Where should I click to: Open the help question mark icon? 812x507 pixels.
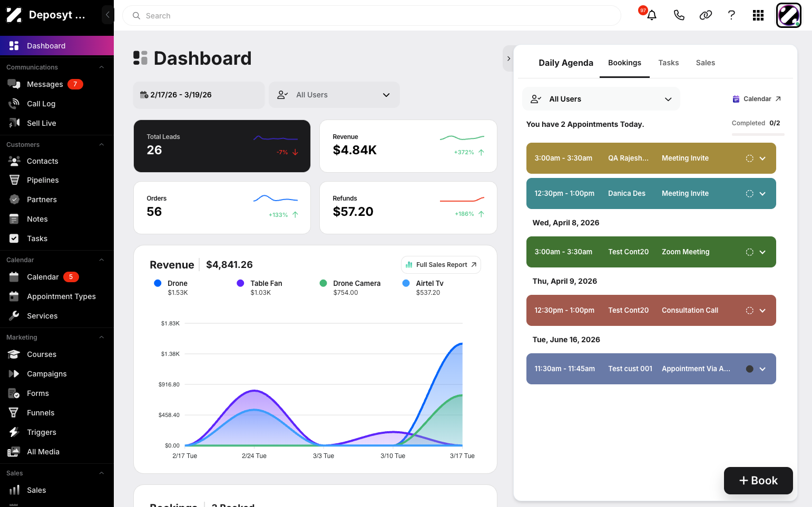coord(731,15)
